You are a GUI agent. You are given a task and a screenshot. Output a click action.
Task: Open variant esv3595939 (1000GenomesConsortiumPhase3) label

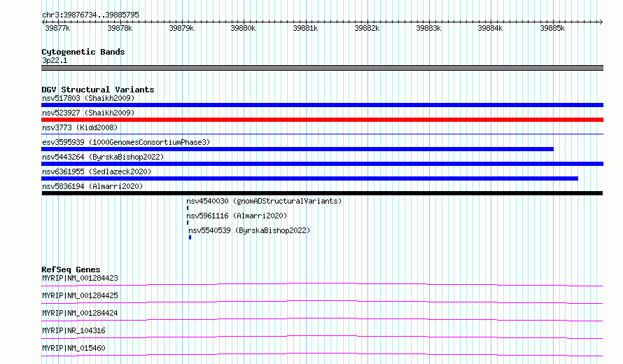(126, 142)
